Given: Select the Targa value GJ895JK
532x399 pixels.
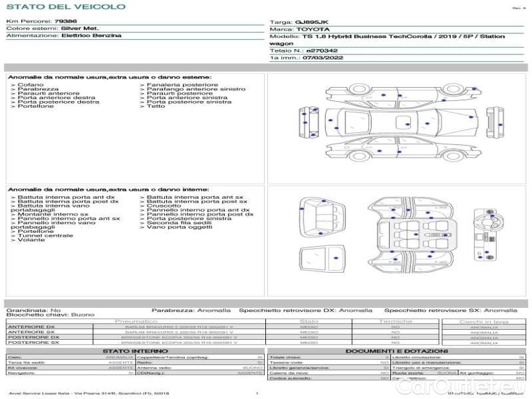Looking at the screenshot, I should coord(311,22).
